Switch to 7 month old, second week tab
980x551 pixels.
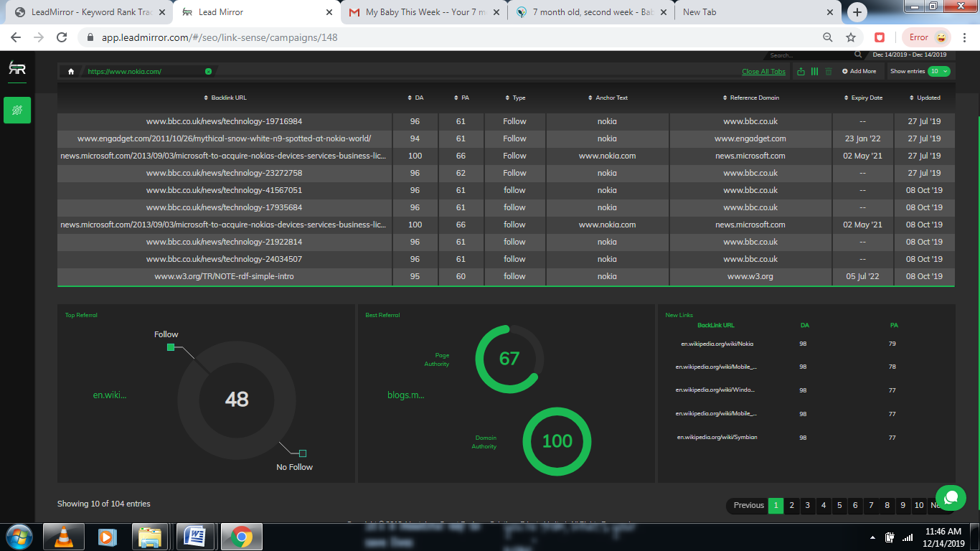592,12
